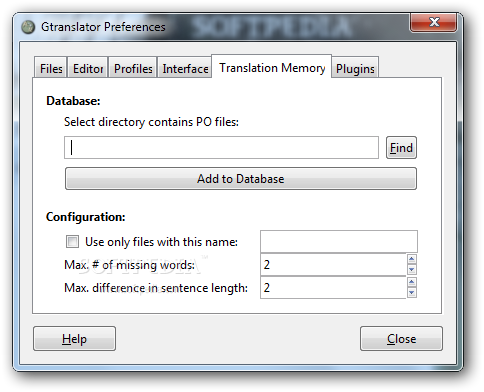Open the Plugins tab

[355, 68]
